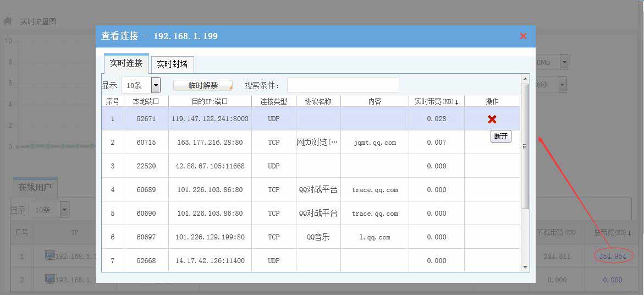Sort by 实时带宽(KB) column header
The height and width of the screenshot is (295, 644).
tap(437, 101)
